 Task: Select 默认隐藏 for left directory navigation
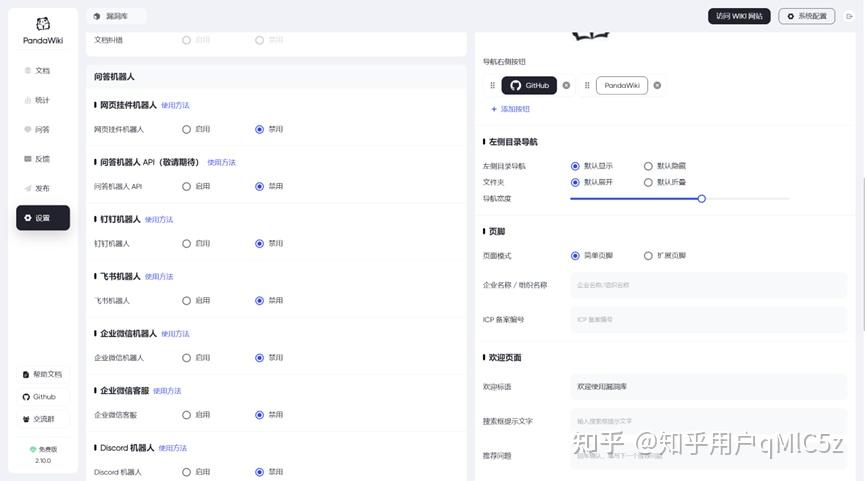tap(648, 166)
